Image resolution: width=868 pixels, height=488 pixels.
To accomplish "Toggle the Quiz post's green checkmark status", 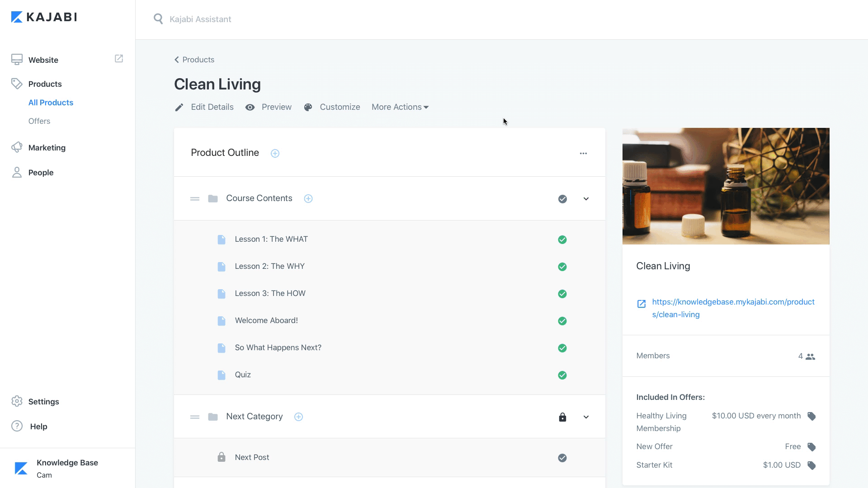I will pyautogui.click(x=562, y=375).
